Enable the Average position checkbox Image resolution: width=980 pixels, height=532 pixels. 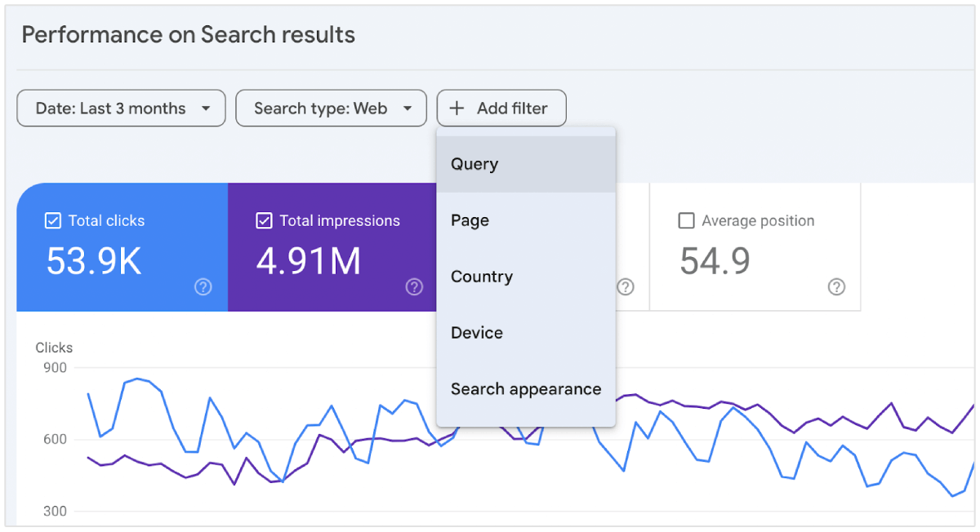(687, 220)
